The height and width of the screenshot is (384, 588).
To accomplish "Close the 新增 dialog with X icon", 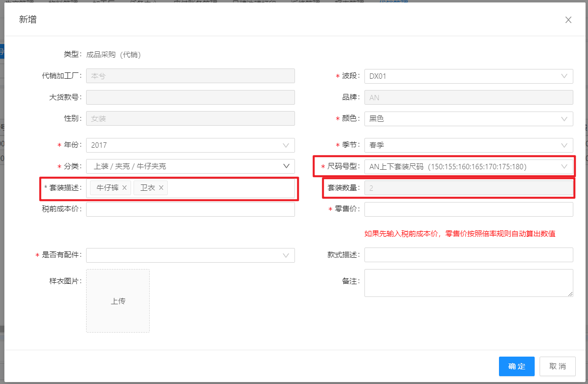I will click(x=568, y=20).
